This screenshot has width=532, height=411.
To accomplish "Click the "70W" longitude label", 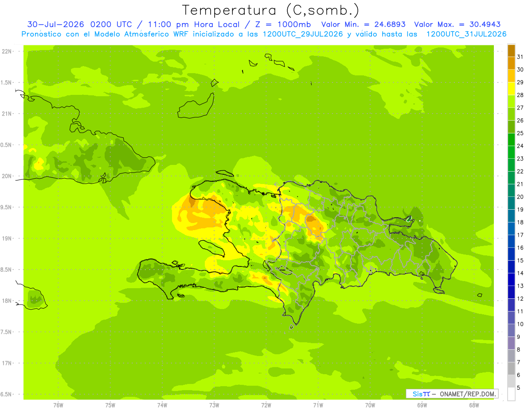I will [370, 405].
